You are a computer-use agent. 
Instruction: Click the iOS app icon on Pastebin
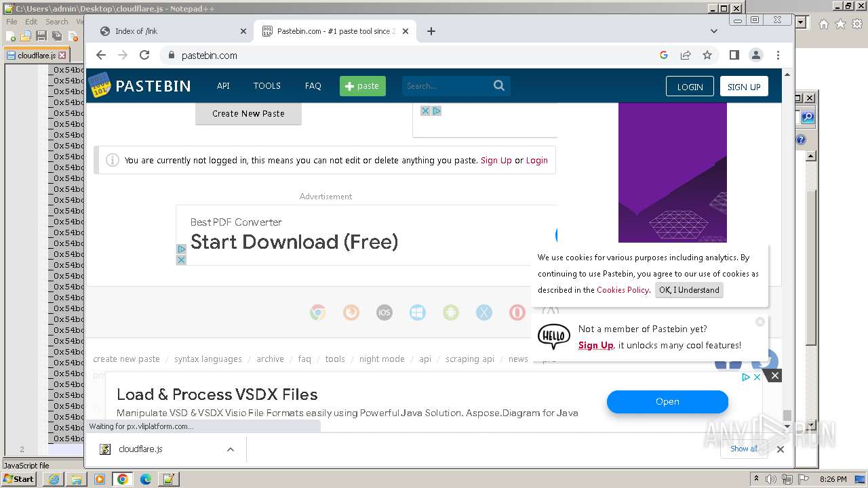tap(384, 312)
